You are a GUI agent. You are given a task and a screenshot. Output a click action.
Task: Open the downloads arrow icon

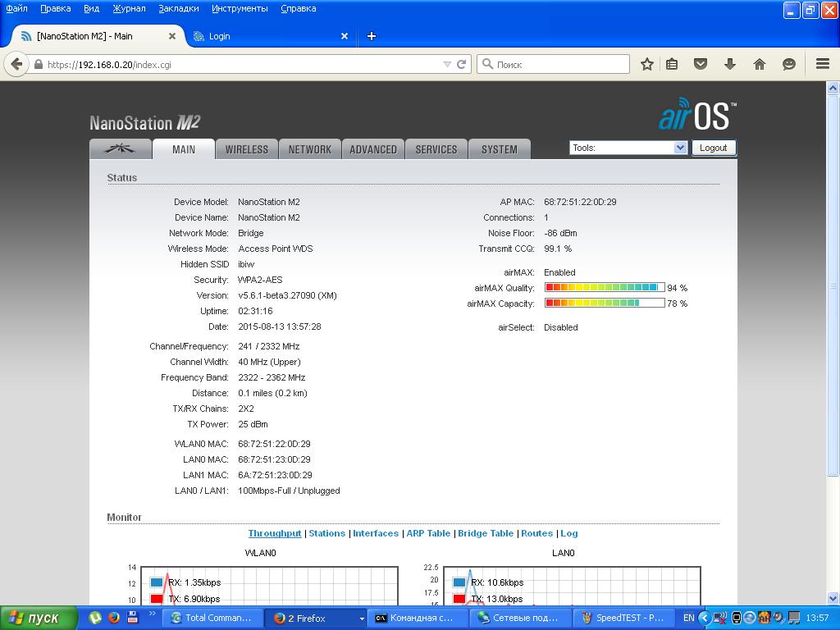[x=729, y=65]
